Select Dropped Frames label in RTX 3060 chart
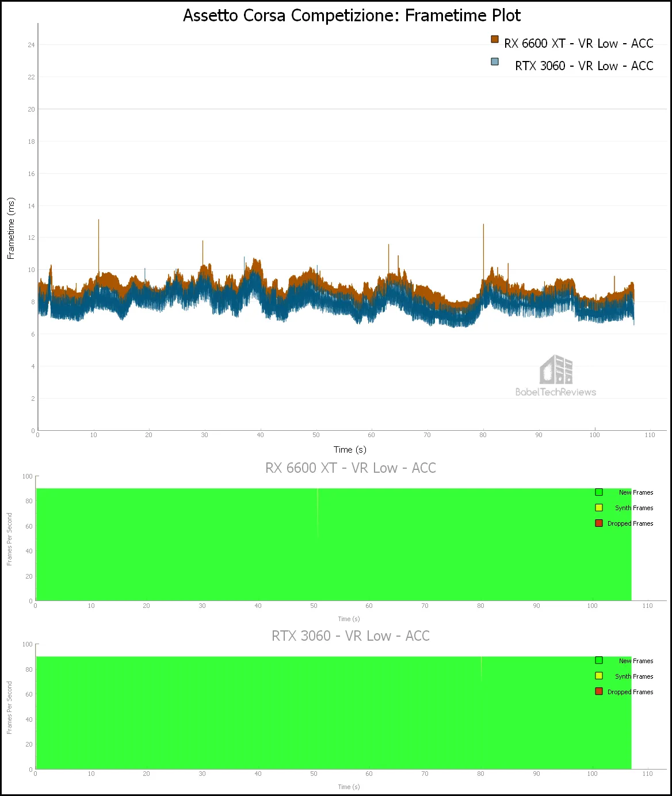Image resolution: width=672 pixels, height=796 pixels. click(631, 692)
